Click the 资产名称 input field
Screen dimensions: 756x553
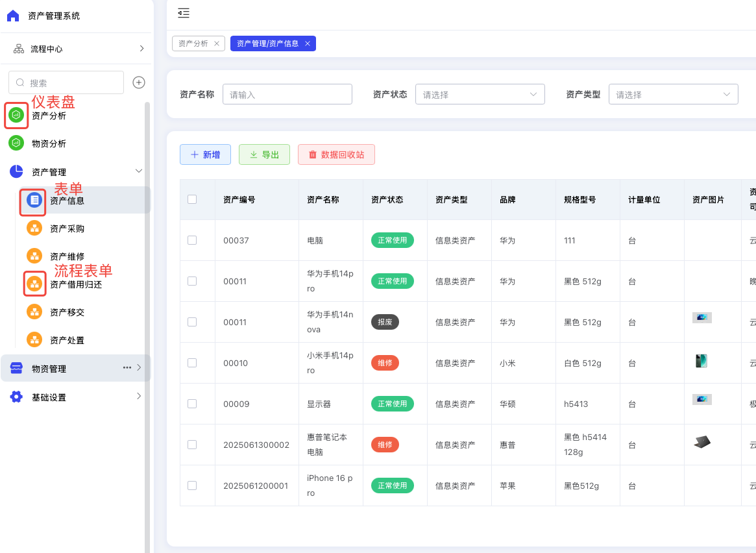pos(287,94)
